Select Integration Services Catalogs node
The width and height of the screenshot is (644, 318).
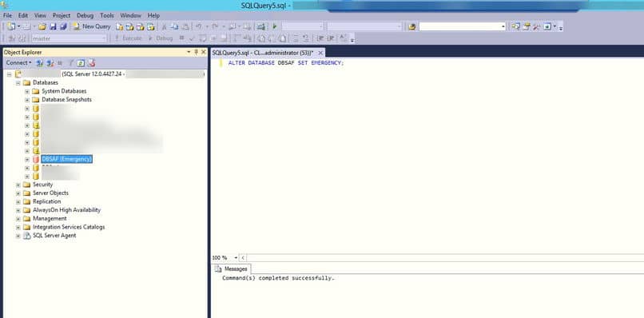(69, 227)
